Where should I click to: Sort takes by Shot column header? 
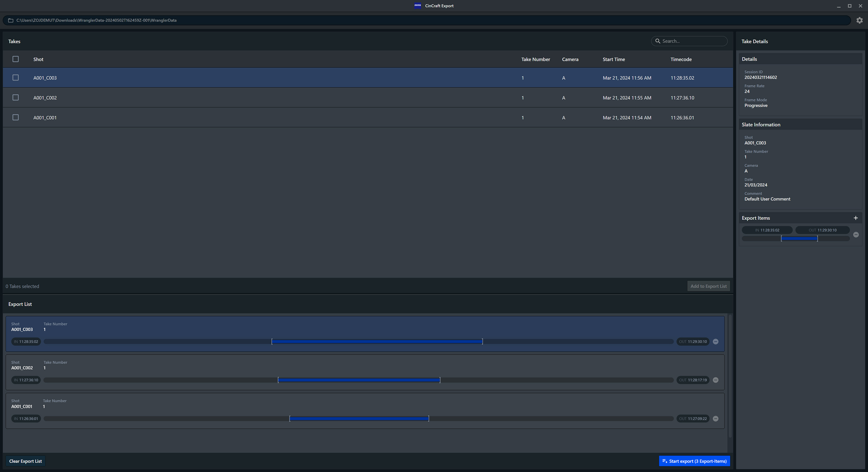[x=38, y=59]
